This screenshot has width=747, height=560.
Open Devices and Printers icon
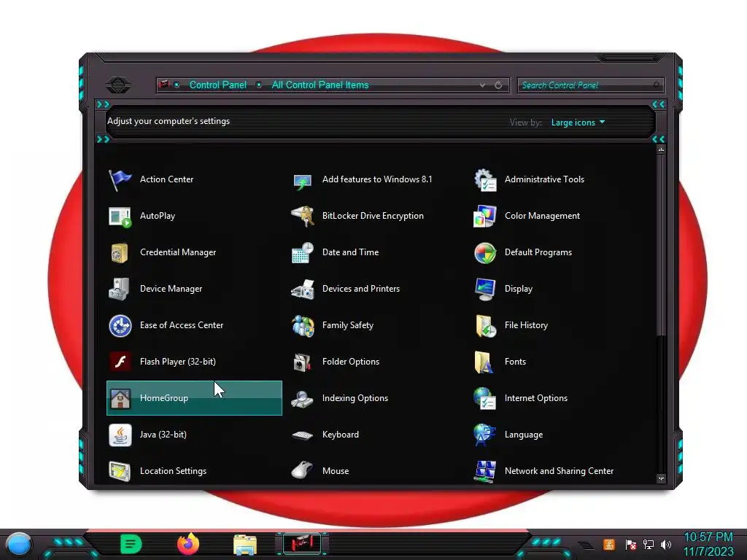(x=303, y=289)
